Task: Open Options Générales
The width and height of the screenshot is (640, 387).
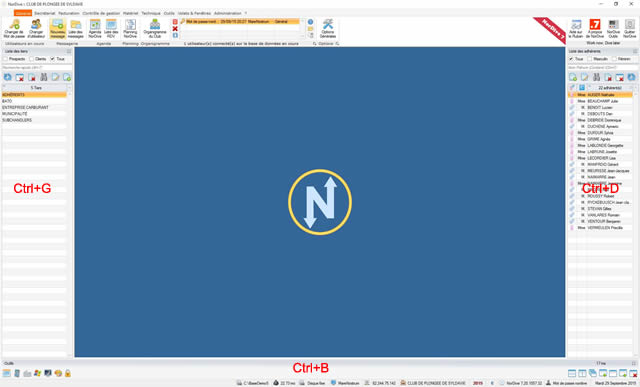Action: [x=327, y=28]
